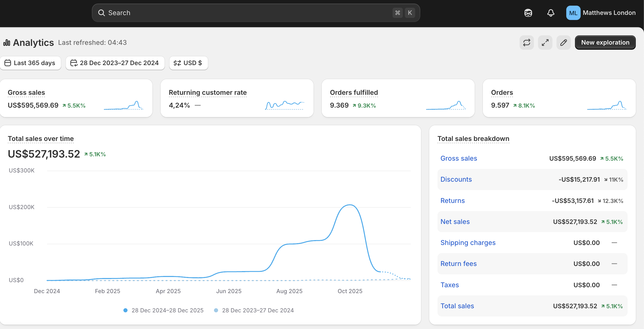
Task: Click the New exploration button
Action: pos(605,43)
